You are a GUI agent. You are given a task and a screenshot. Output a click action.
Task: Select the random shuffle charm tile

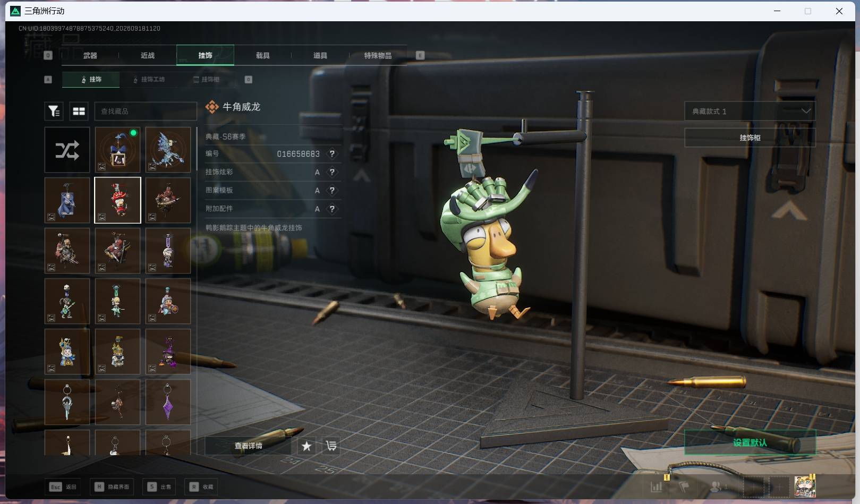(67, 150)
